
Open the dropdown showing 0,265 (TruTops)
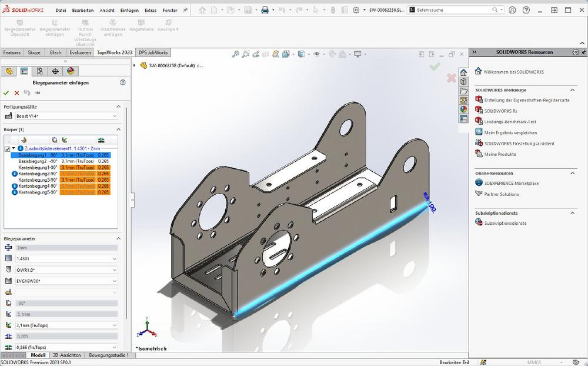point(66,347)
